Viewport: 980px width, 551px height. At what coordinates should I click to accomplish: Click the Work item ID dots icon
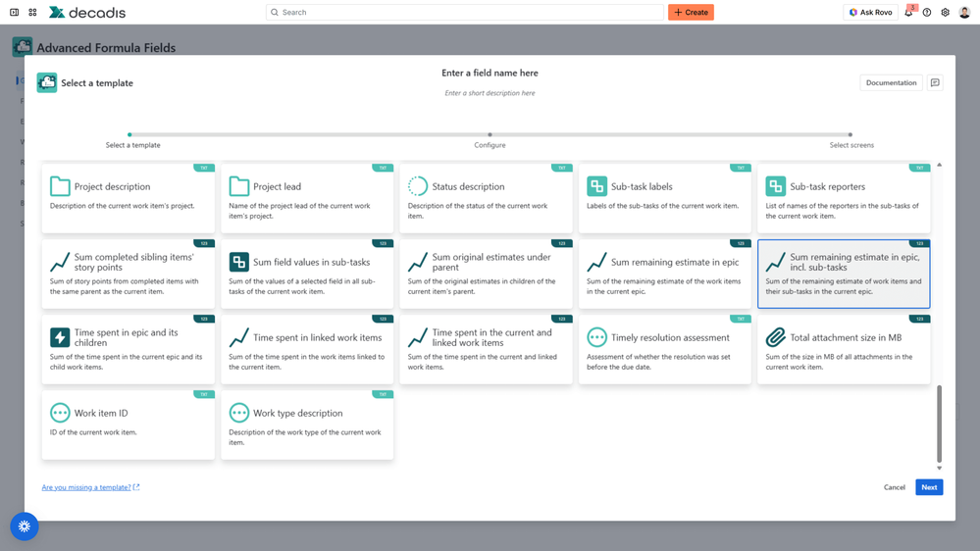[60, 413]
